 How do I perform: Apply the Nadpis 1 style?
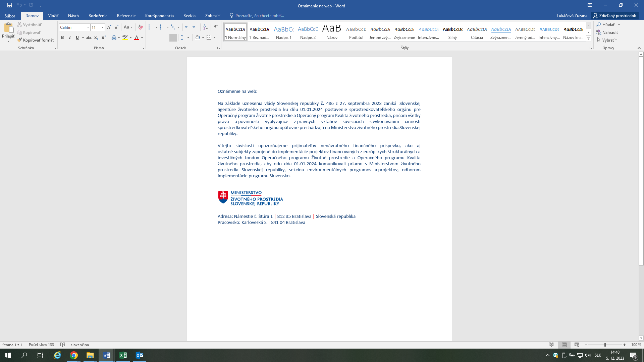284,32
